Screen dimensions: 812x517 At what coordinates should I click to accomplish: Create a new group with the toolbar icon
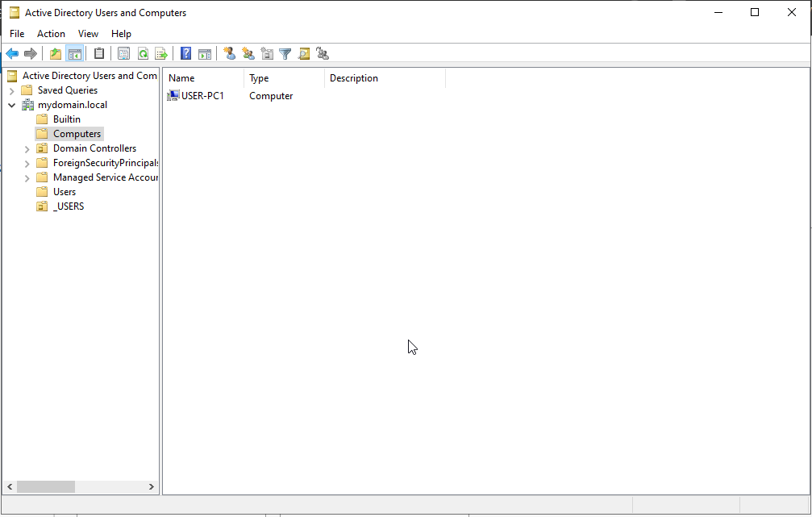pos(248,53)
